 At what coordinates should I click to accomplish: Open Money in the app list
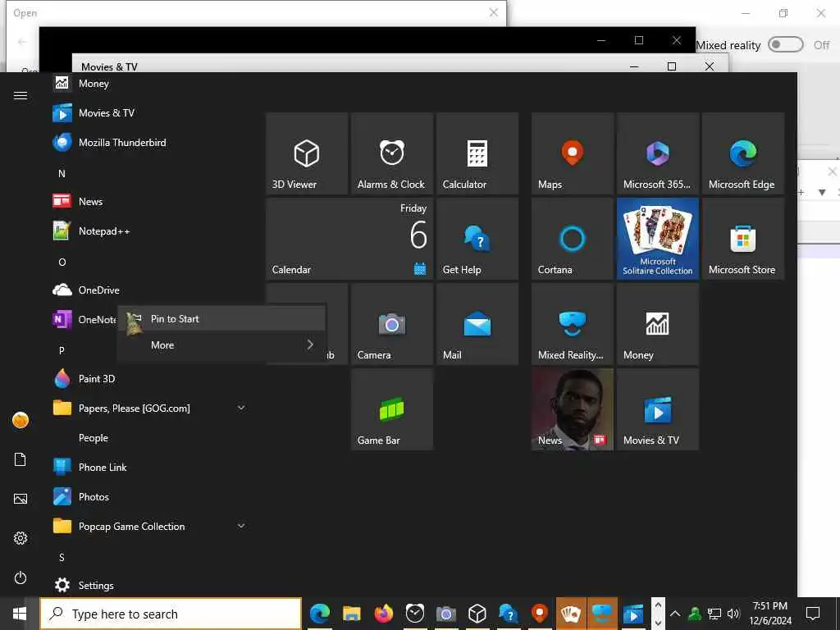pyautogui.click(x=150, y=84)
